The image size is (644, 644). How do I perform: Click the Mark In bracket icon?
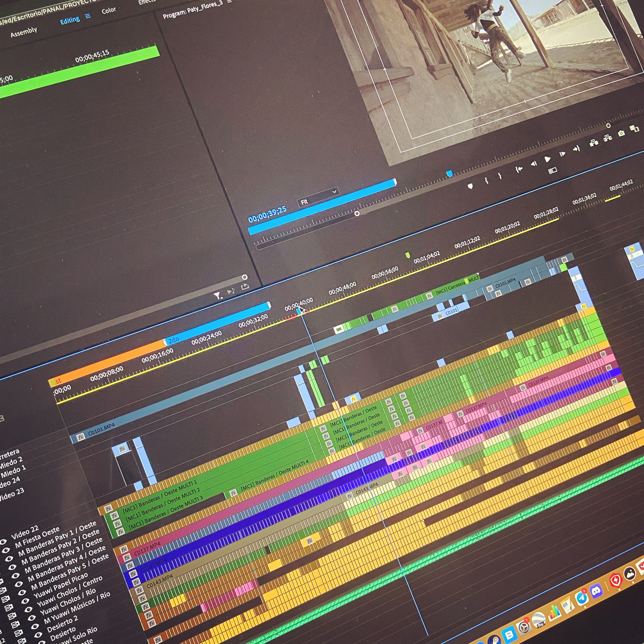(x=487, y=180)
